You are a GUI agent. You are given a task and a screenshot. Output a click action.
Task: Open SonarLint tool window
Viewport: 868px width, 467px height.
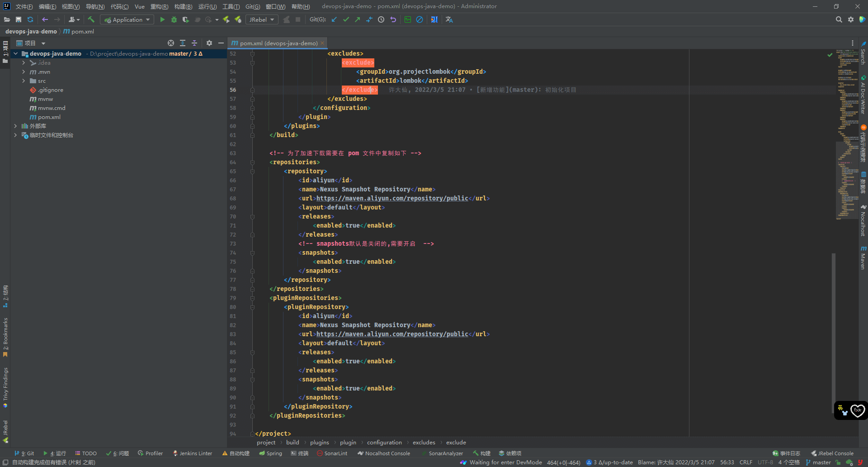[x=332, y=453]
